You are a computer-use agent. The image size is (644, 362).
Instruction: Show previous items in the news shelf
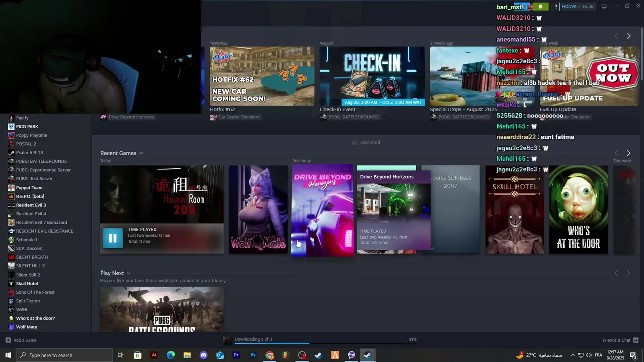coord(617,36)
